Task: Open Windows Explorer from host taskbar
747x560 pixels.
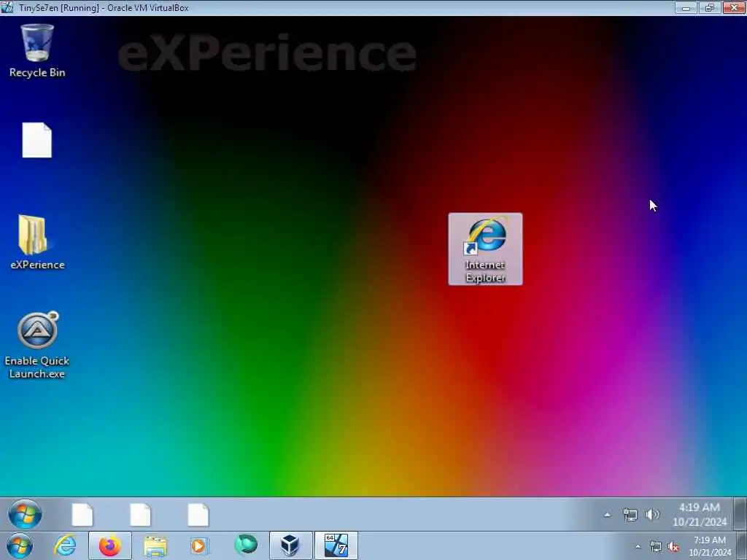Action: tap(155, 545)
